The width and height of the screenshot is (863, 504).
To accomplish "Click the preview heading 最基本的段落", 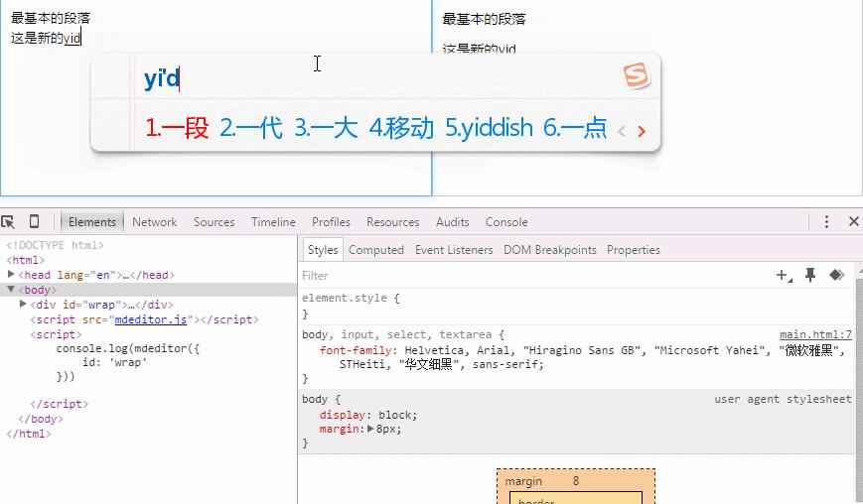I will pos(484,19).
